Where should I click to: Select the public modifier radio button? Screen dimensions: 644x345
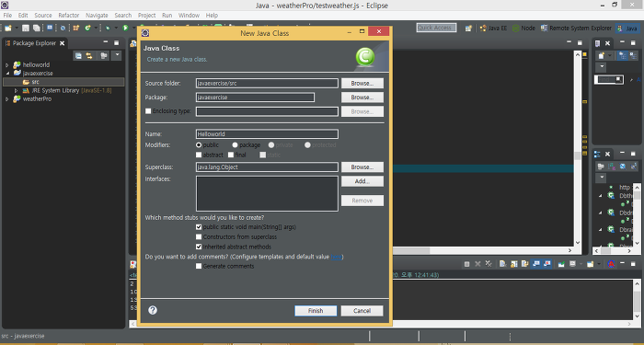199,145
